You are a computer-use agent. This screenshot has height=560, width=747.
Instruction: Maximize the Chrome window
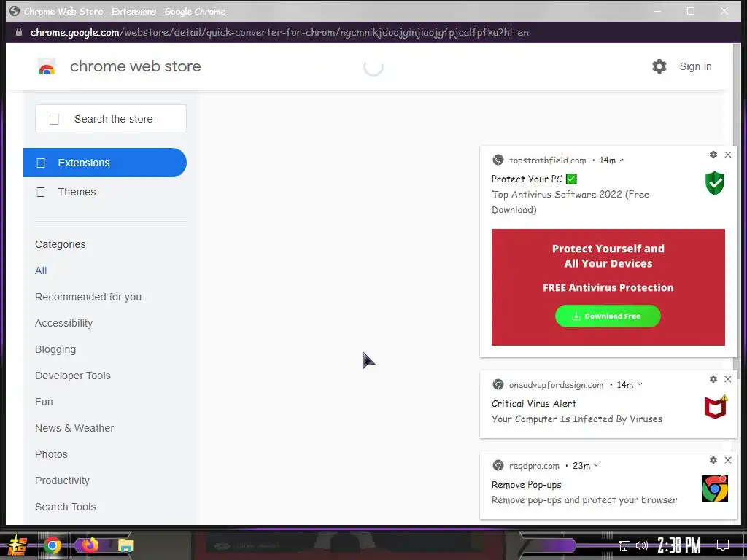(x=691, y=11)
